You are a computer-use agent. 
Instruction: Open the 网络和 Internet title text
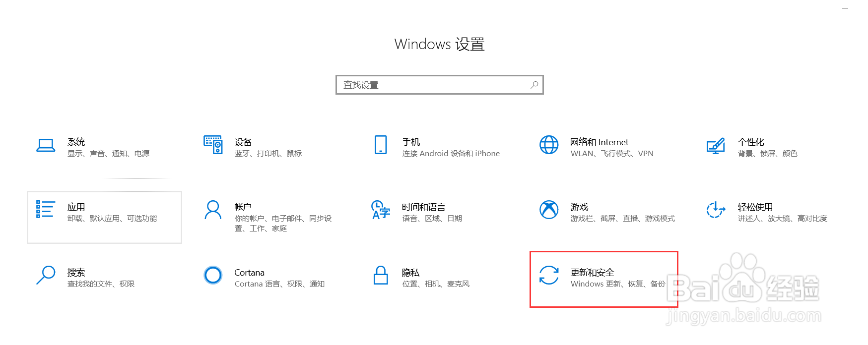(x=599, y=142)
